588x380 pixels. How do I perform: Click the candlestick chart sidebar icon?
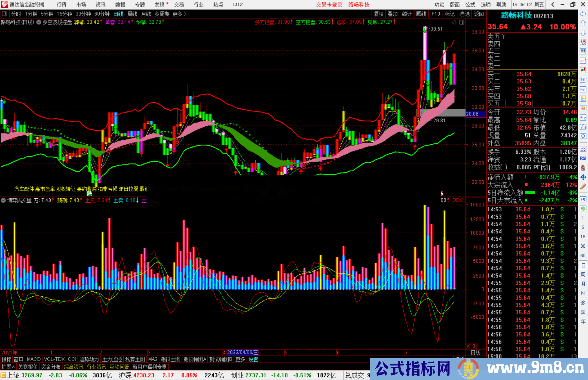583,70
